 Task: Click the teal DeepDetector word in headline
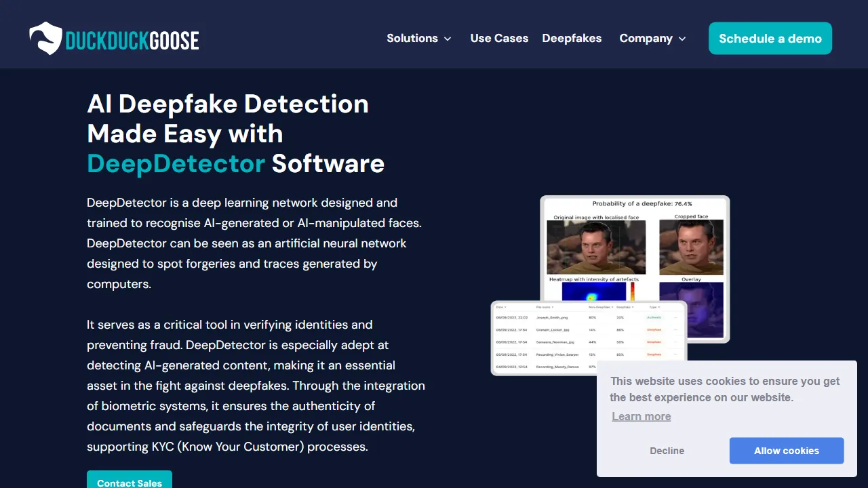pyautogui.click(x=176, y=163)
